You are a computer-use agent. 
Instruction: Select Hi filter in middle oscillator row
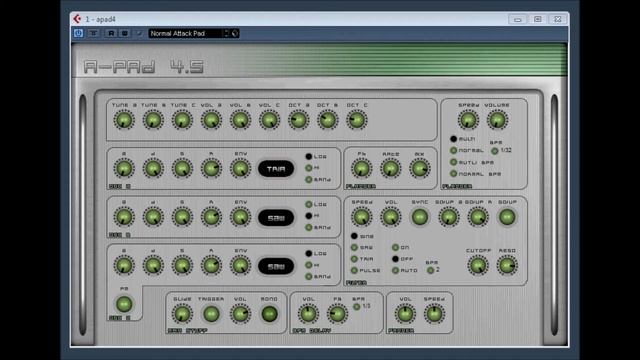pos(309,216)
